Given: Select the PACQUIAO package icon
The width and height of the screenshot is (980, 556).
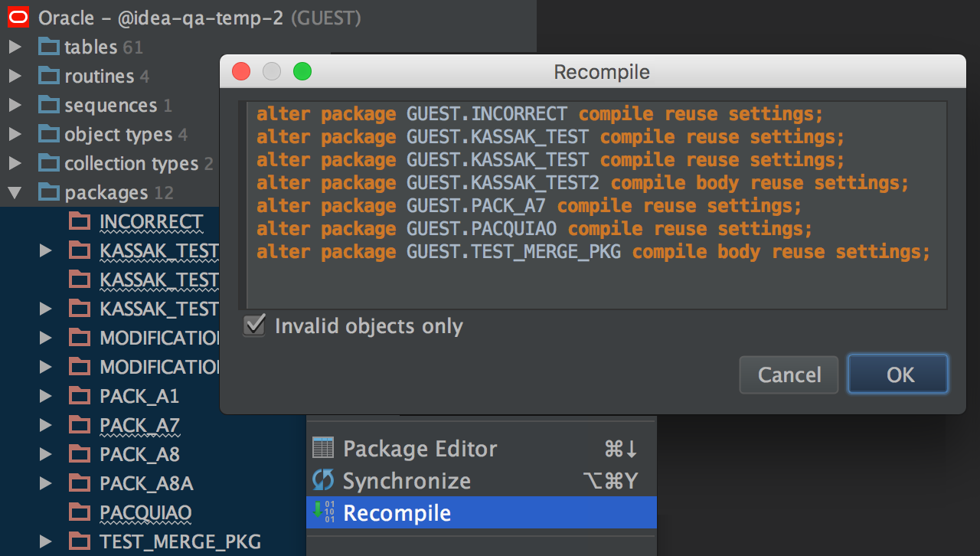Looking at the screenshot, I should tap(80, 512).
